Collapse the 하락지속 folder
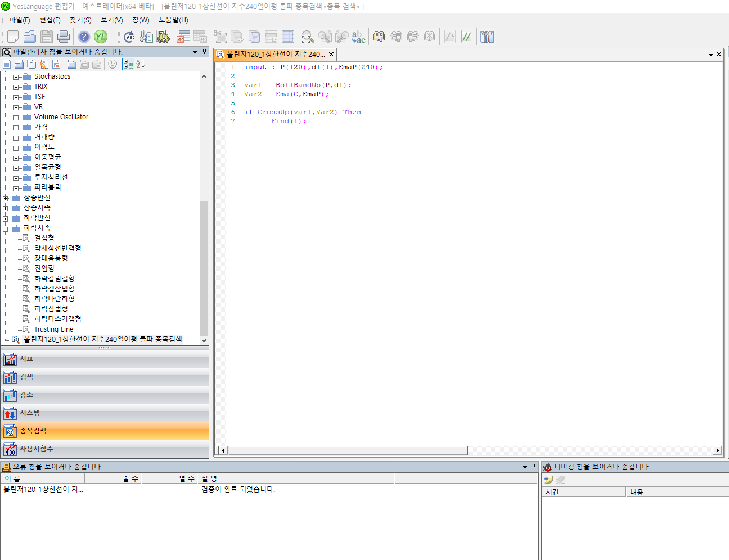Viewport: 729px width, 560px height. [6, 229]
